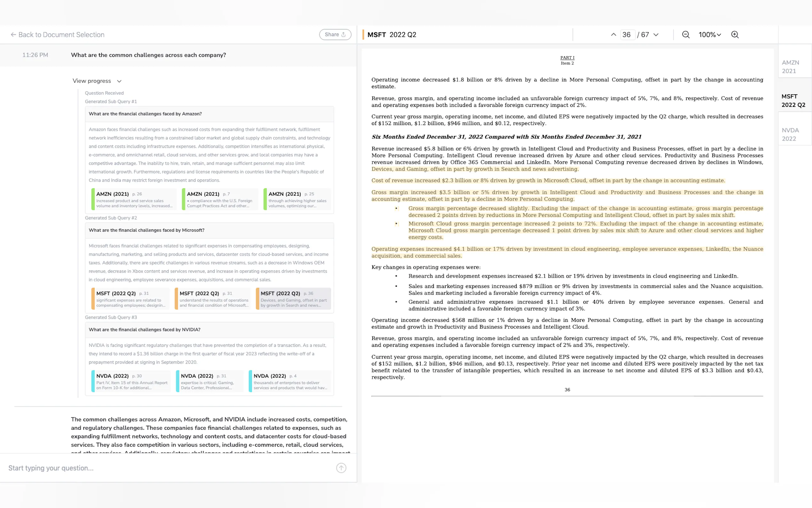Click the page number field showing 36

(x=626, y=35)
